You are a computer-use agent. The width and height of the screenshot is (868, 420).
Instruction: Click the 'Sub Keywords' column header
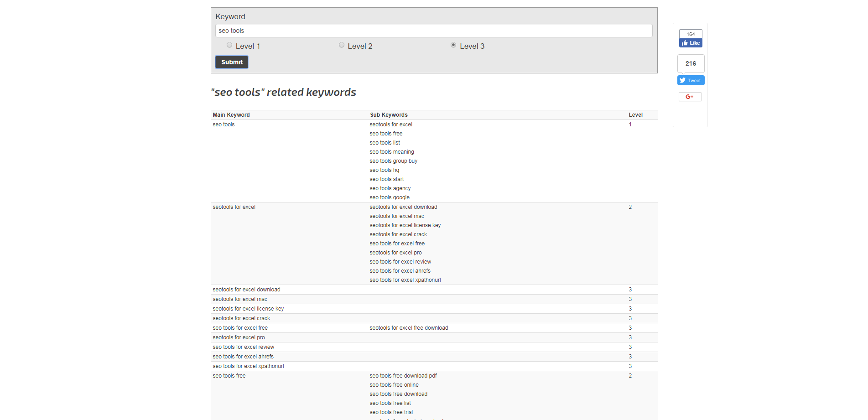(389, 115)
